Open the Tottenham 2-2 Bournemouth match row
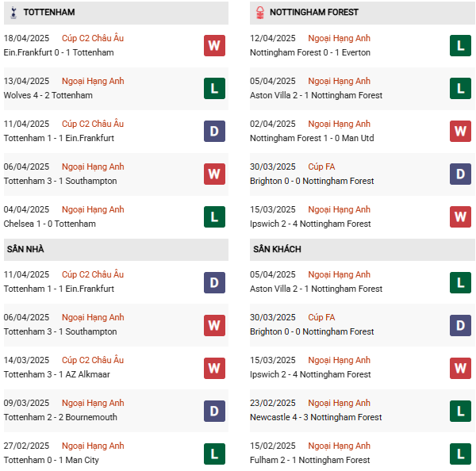Image resolution: width=476 pixels, height=471 pixels. [60, 417]
